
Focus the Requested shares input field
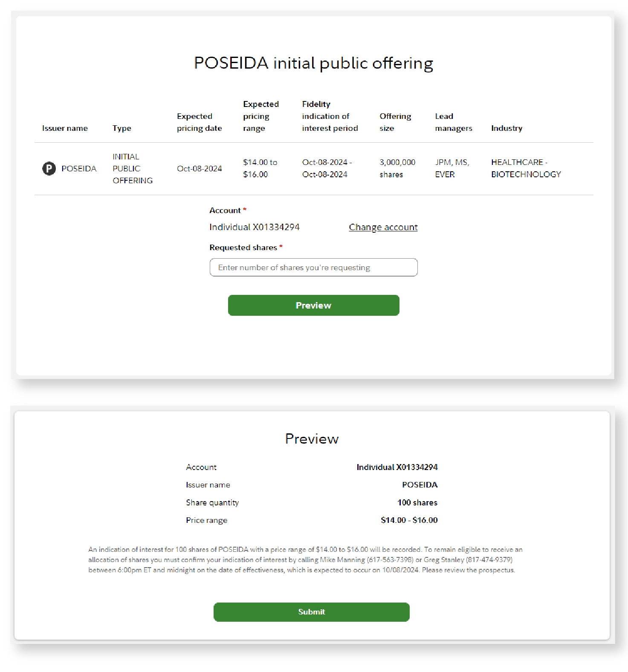point(313,268)
